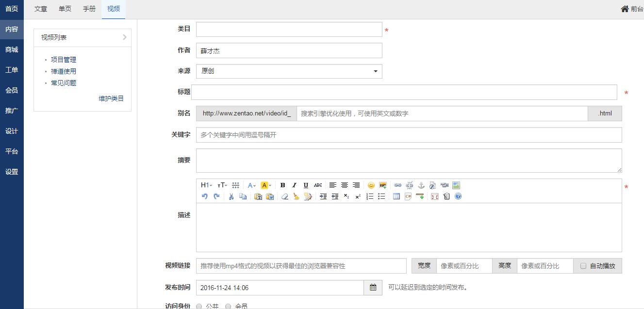
Task: Undo the last edit in the editor
Action: pos(205,196)
